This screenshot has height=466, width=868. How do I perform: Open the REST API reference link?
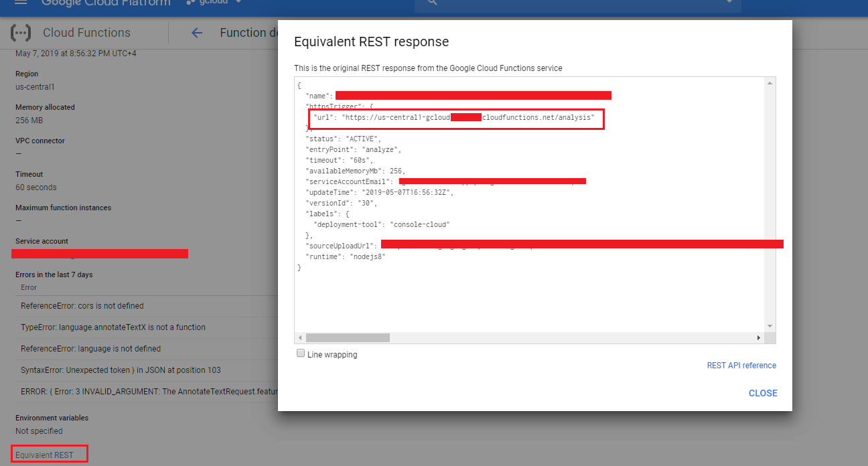click(741, 366)
